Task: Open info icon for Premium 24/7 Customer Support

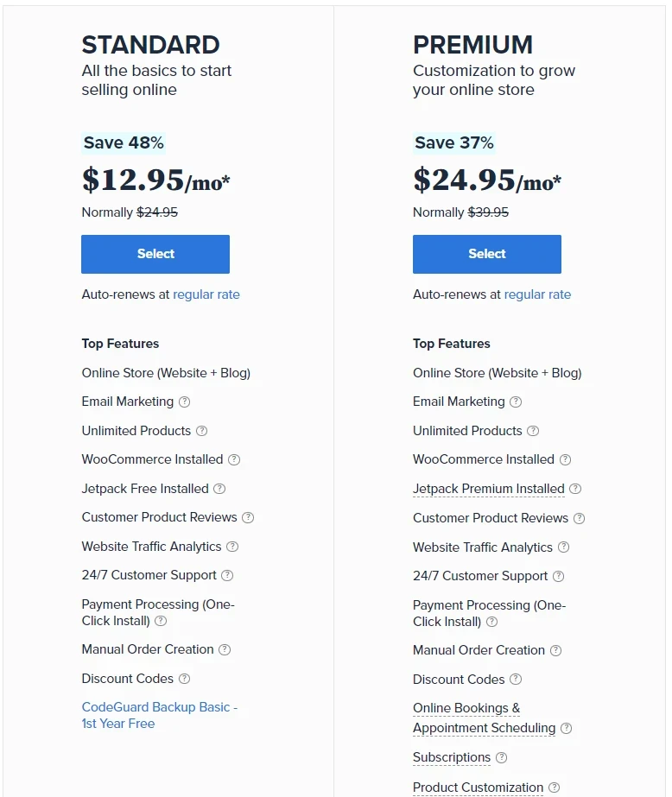Action: 559,576
